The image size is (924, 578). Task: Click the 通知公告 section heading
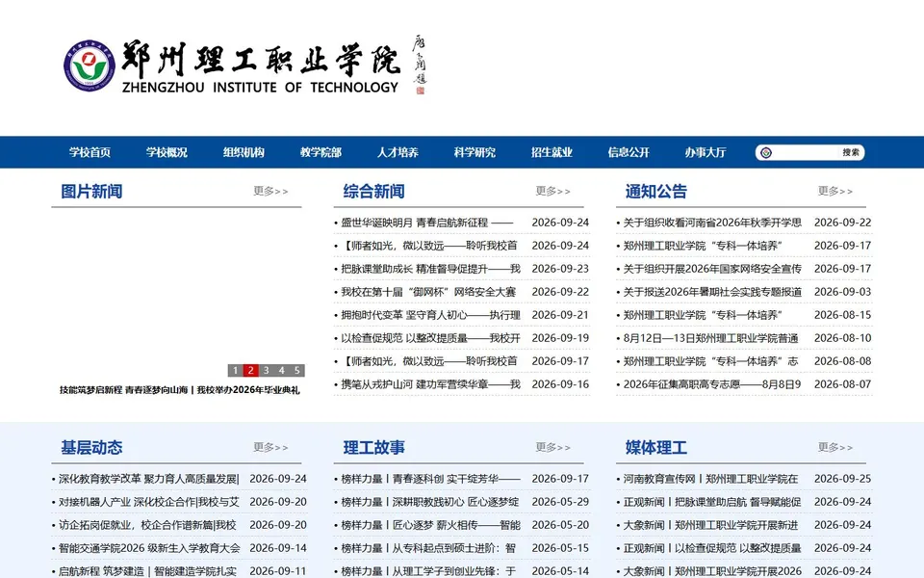click(655, 191)
